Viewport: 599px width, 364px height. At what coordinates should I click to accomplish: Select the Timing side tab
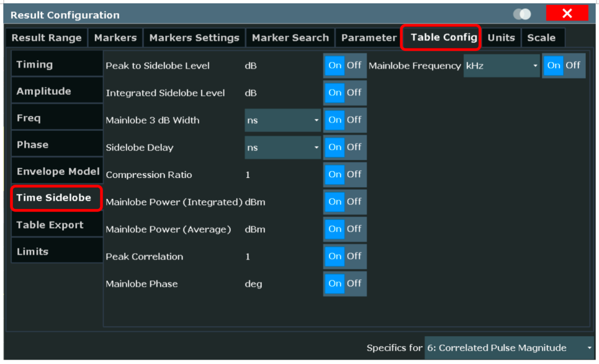point(57,64)
